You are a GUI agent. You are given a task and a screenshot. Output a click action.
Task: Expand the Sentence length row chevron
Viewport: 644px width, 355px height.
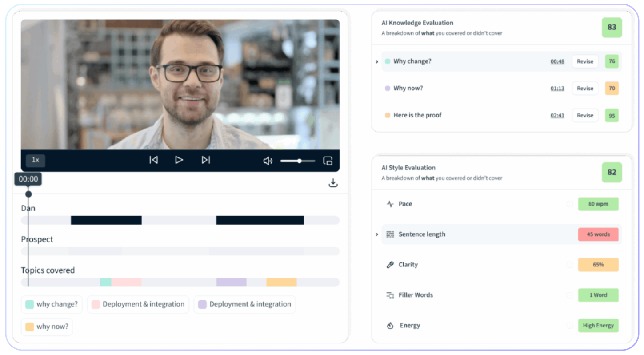pyautogui.click(x=377, y=234)
